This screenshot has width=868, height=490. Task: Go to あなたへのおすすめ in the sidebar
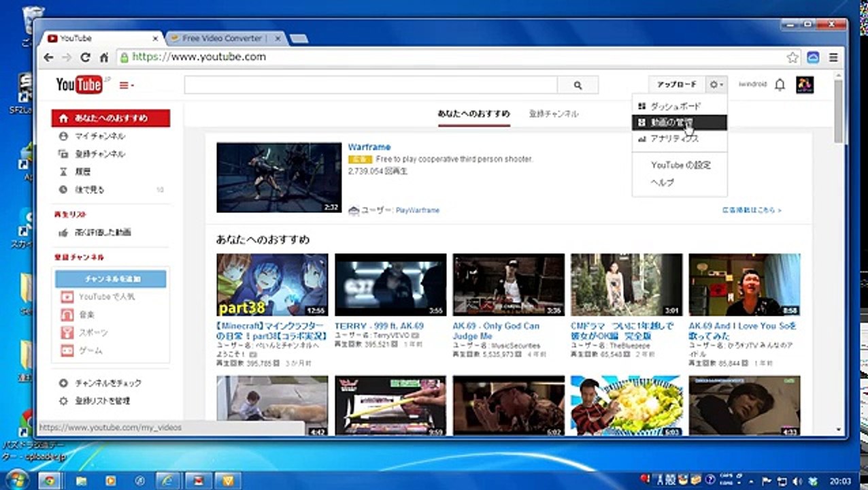point(111,118)
